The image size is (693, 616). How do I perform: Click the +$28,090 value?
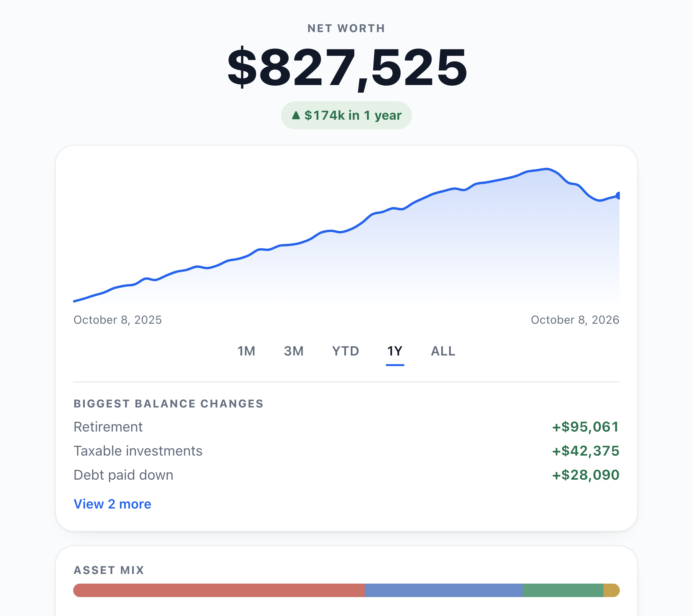pos(586,475)
